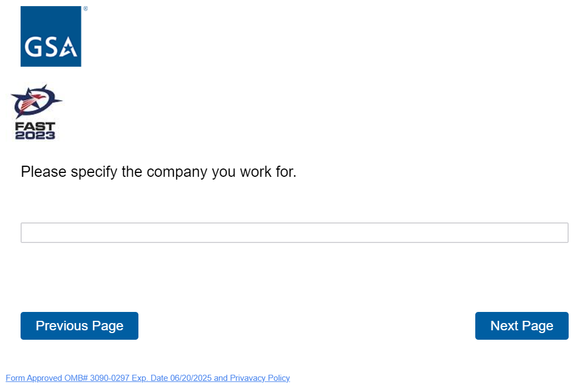Click the company name text field
The height and width of the screenshot is (392, 582).
294,233
